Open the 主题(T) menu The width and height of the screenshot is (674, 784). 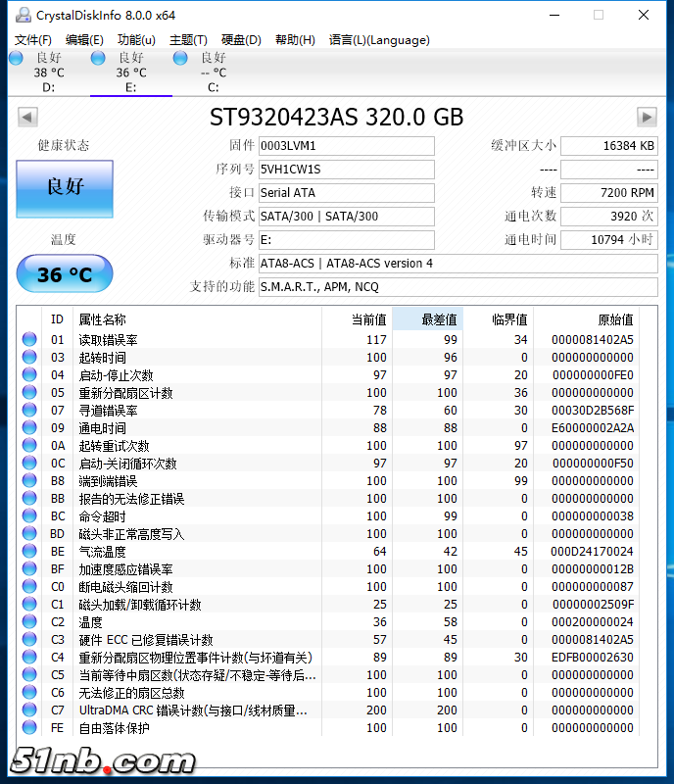[188, 40]
